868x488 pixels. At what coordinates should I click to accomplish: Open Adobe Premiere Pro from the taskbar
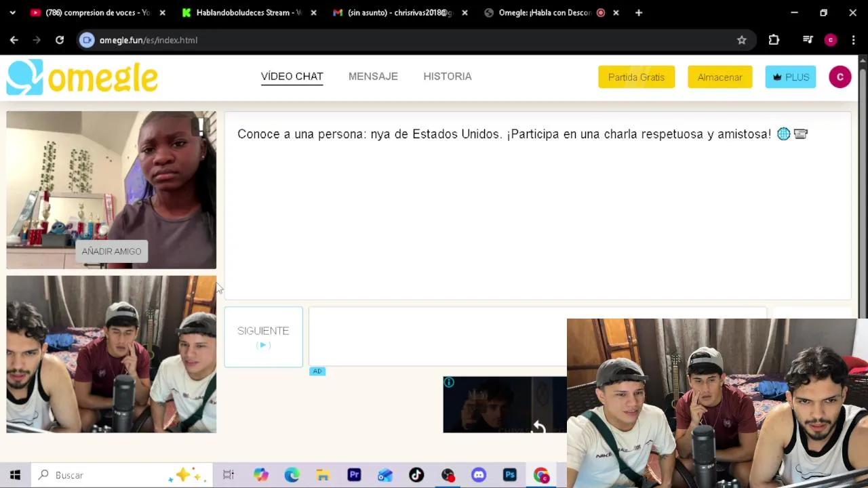354,475
